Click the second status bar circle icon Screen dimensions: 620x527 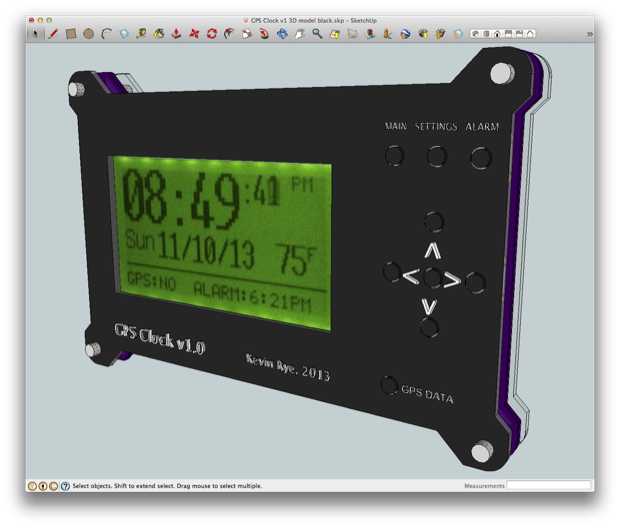pyautogui.click(x=43, y=486)
